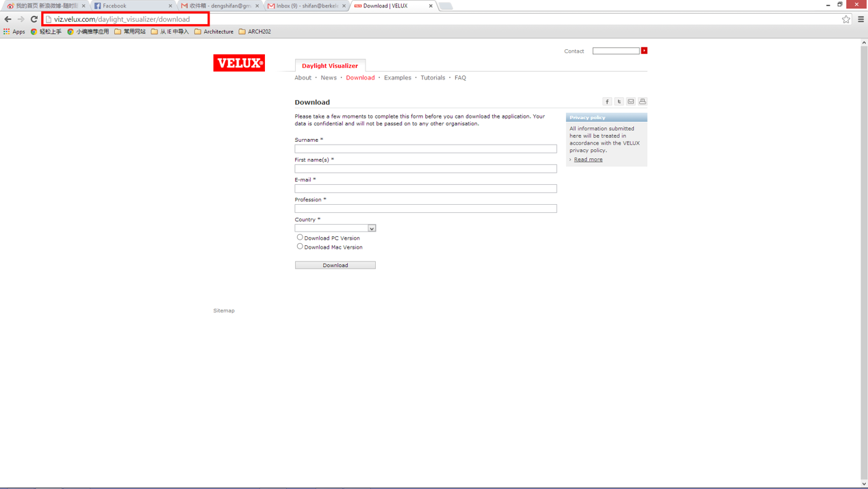Open the Download nav item

click(x=360, y=78)
